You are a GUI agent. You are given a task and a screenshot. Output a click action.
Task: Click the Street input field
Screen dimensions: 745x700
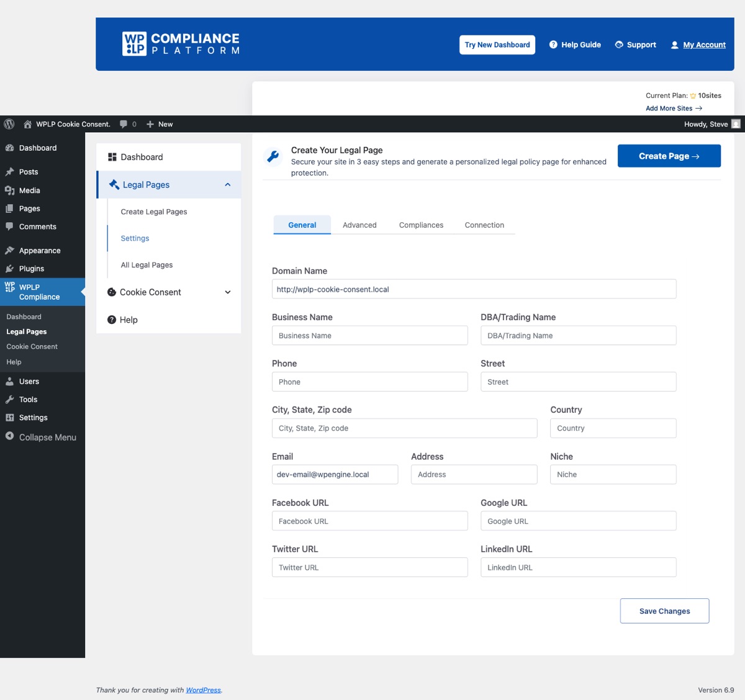click(x=578, y=382)
